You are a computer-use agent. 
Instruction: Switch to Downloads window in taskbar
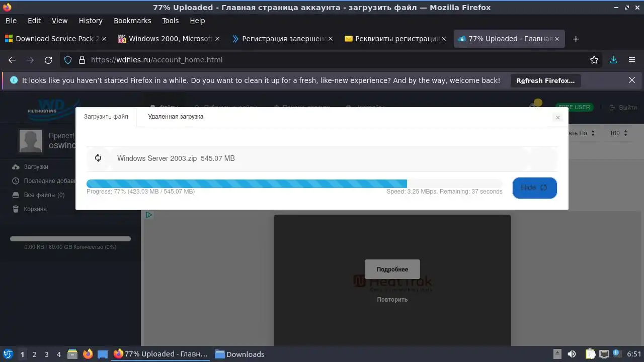239,354
